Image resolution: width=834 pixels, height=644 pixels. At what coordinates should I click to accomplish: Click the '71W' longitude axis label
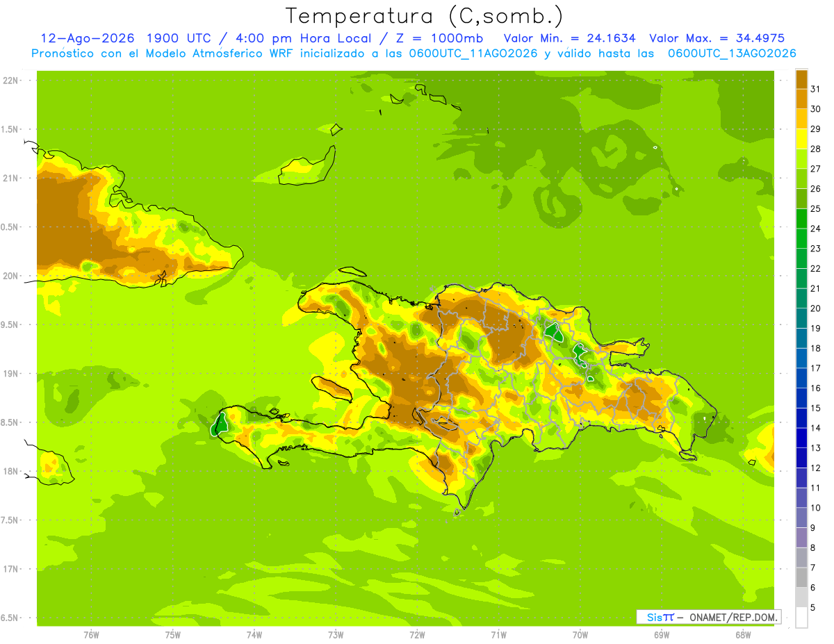[x=498, y=634]
